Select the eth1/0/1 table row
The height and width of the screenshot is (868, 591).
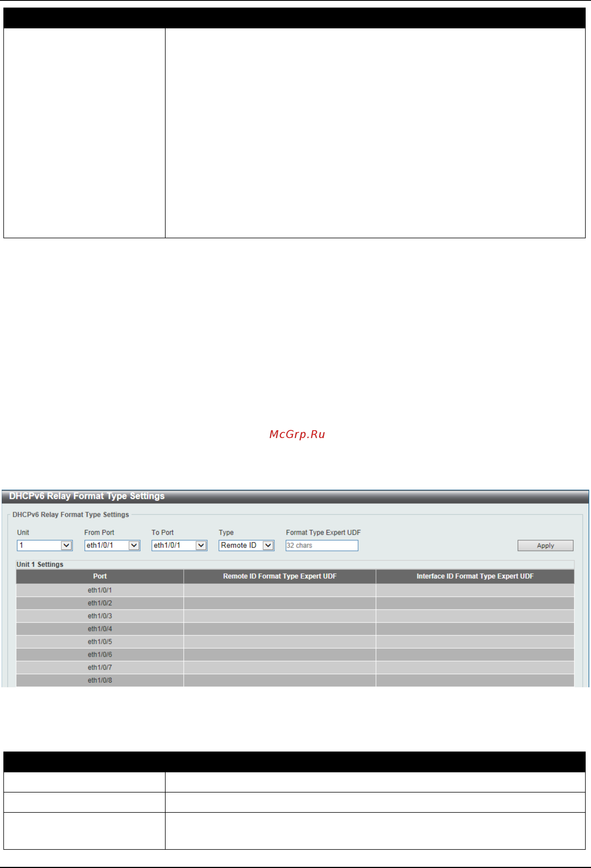(295, 590)
